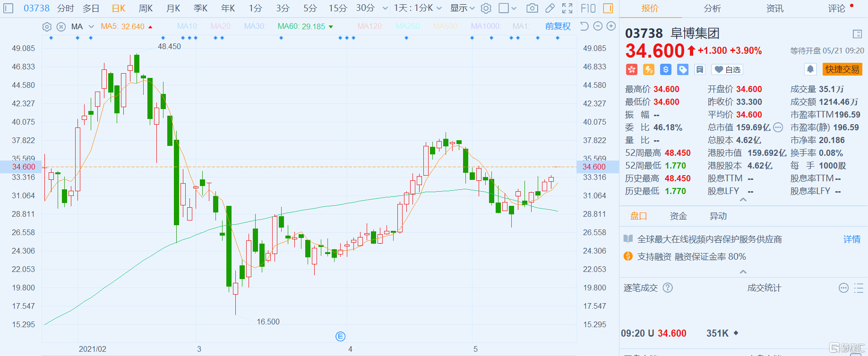Screen dimensions: 868x356
Task: Open the 分析 analysis tab
Action: [x=713, y=8]
